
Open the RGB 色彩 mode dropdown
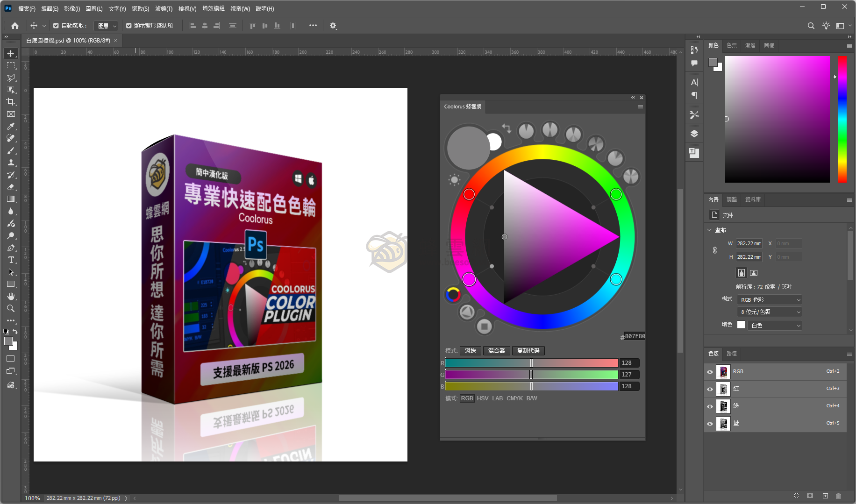coord(770,300)
